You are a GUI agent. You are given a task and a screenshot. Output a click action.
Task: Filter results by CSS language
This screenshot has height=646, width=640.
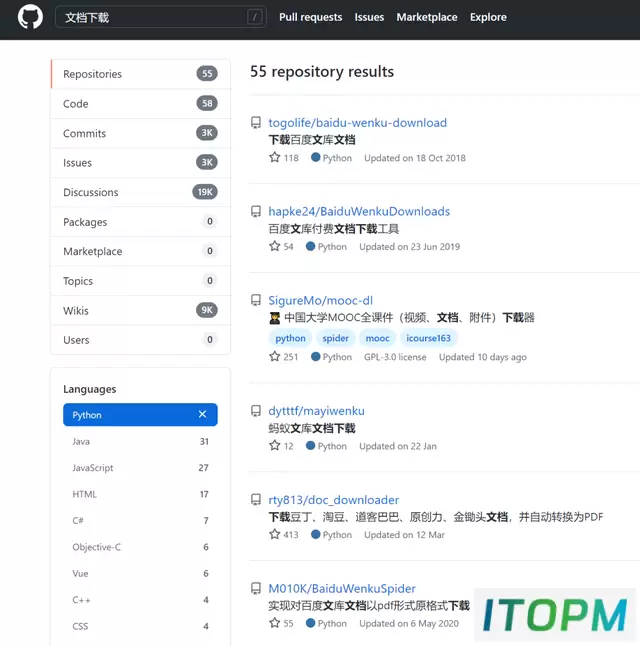pyautogui.click(x=140, y=626)
